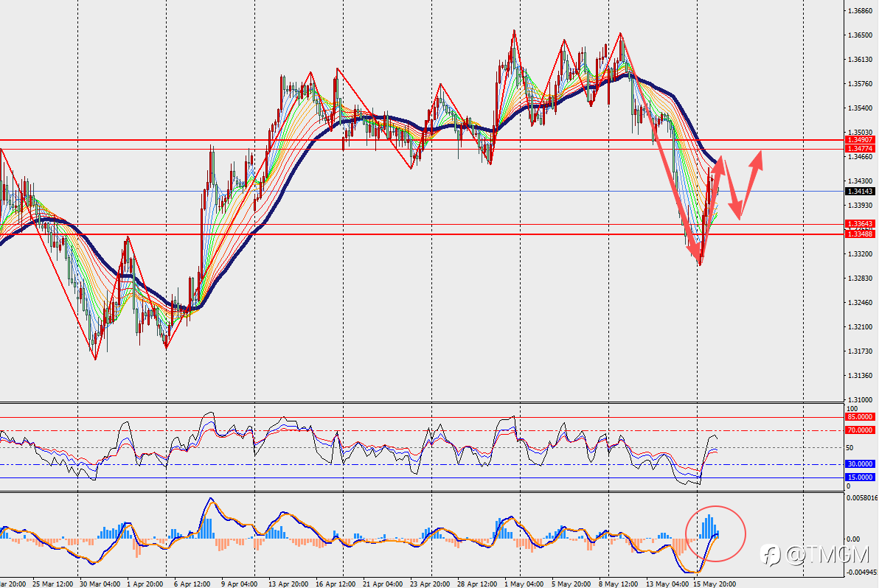Click the -0.004945 MACD scale value
Image resolution: width=879 pixels, height=588 pixels.
click(x=861, y=572)
